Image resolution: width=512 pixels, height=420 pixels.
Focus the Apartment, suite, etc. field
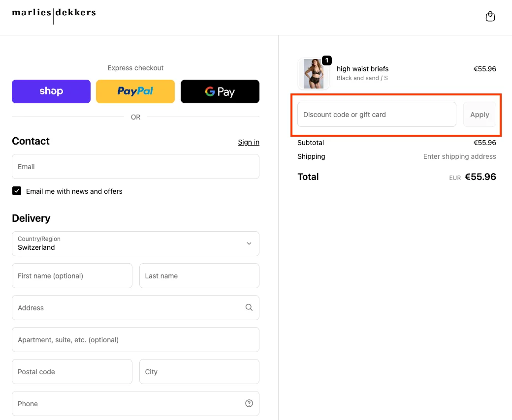click(x=135, y=340)
